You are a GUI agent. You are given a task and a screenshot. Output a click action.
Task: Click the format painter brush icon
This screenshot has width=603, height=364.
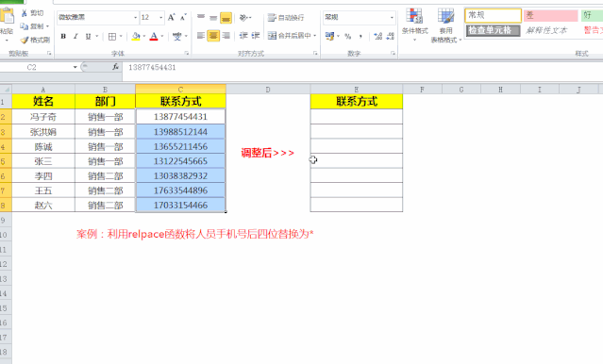[25, 40]
